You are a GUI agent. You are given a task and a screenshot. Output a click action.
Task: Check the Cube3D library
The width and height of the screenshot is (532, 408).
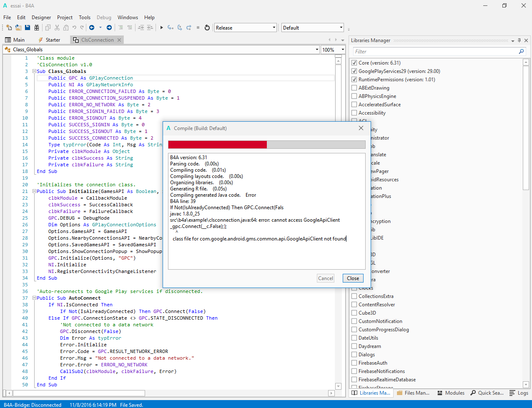pos(354,313)
